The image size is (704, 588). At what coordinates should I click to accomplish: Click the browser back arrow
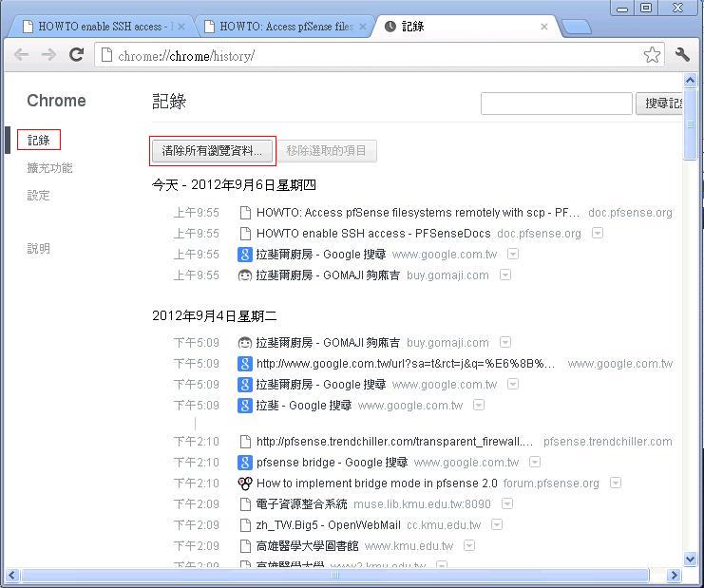21,55
